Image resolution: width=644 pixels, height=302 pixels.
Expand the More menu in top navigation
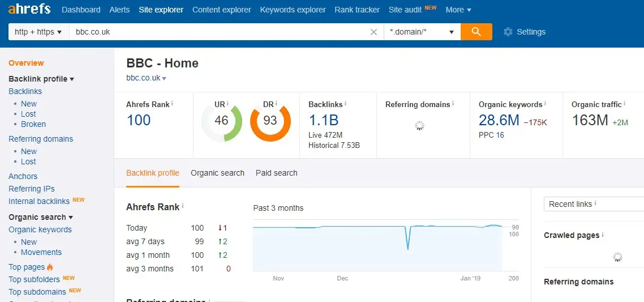click(x=458, y=10)
